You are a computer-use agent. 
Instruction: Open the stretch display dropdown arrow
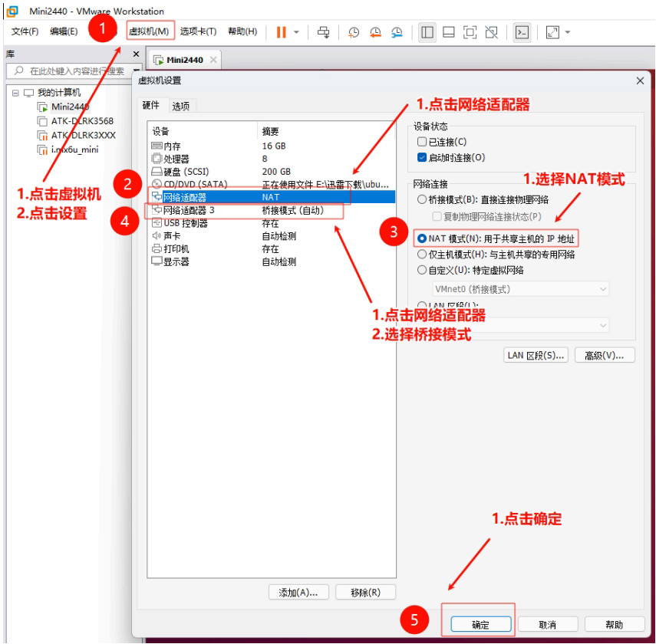(x=568, y=31)
